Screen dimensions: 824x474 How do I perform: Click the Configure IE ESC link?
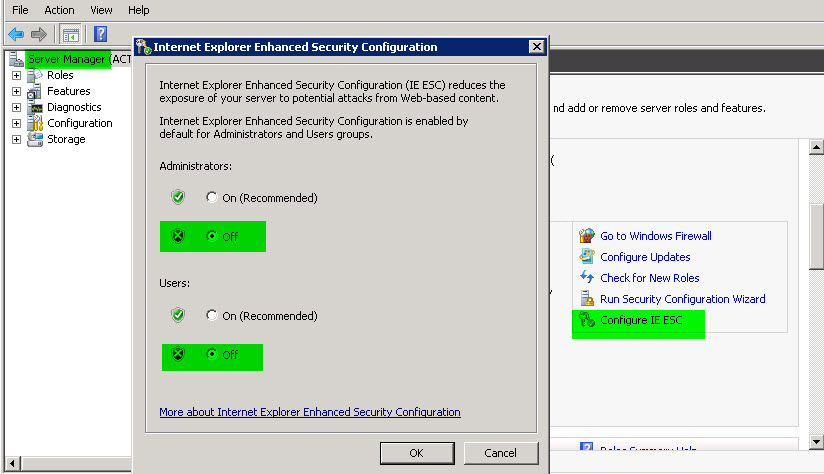(x=641, y=320)
